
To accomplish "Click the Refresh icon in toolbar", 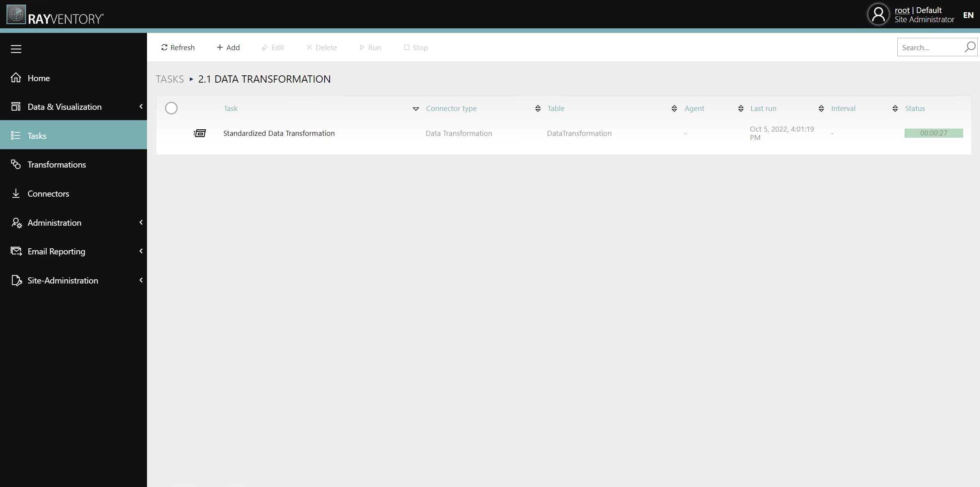I will click(164, 47).
